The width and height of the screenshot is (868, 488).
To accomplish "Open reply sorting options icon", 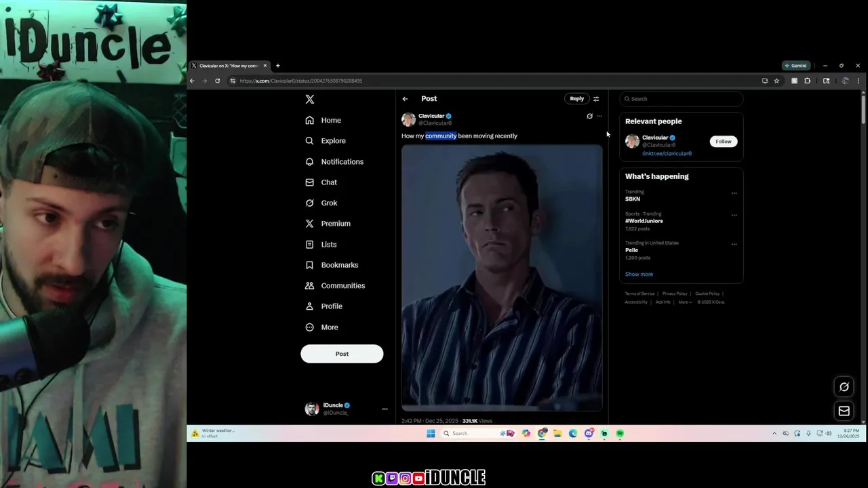I will point(596,99).
